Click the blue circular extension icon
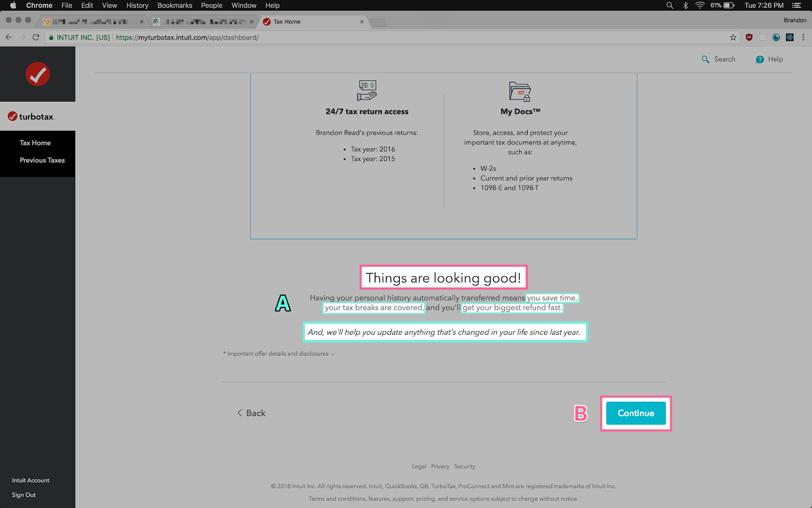This screenshot has height=508, width=812. pos(776,38)
